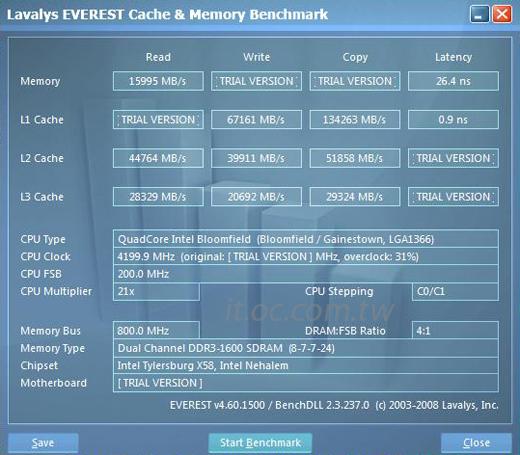Click CPU Type field QuadCore Intel Bloomfield
The width and height of the screenshot is (520, 455).
click(306, 239)
